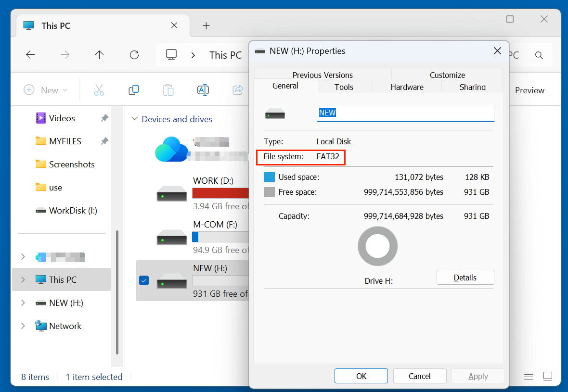Go back using the back arrow
Image resolution: width=568 pixels, height=392 pixels.
30,55
